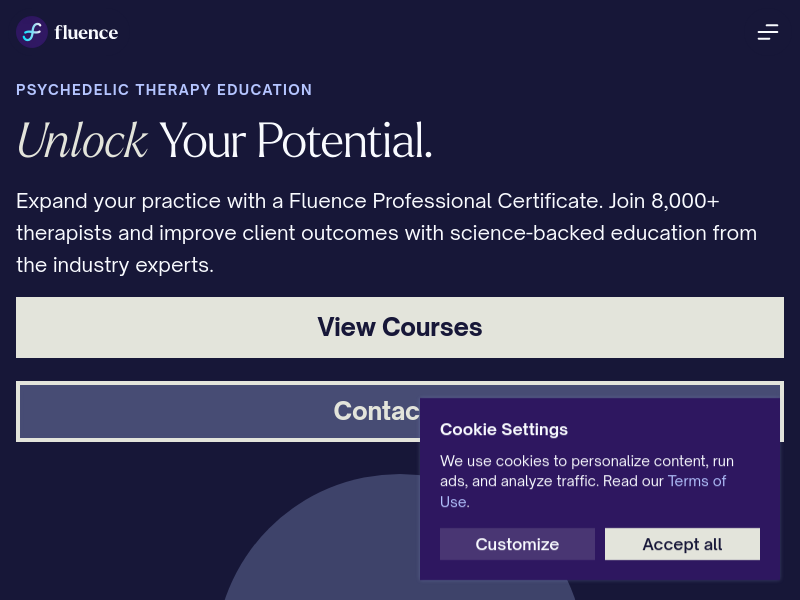Image resolution: width=800 pixels, height=600 pixels.
Task: Click the 'fluence' wordmark text
Action: coord(86,33)
